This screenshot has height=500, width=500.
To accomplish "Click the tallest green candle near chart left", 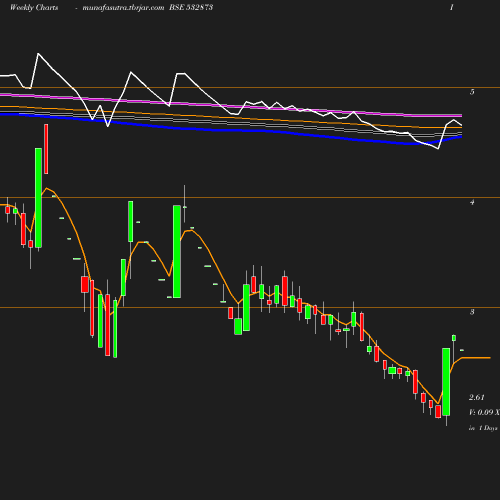I will (38, 198).
